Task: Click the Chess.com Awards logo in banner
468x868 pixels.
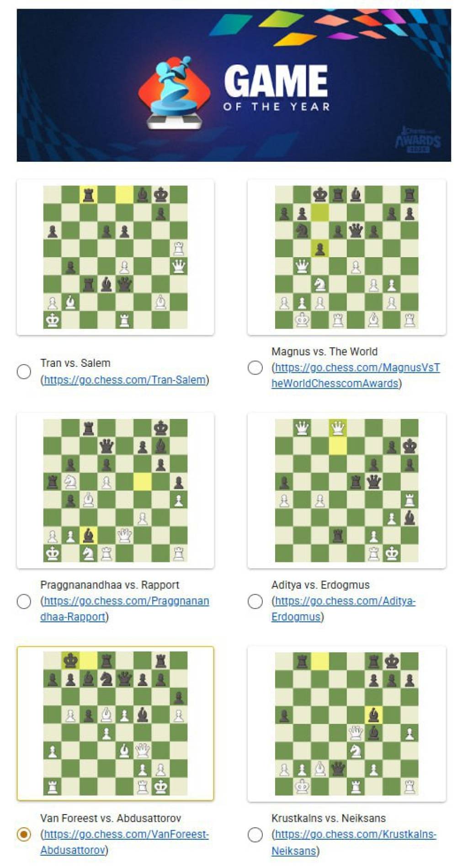Action: click(x=417, y=139)
